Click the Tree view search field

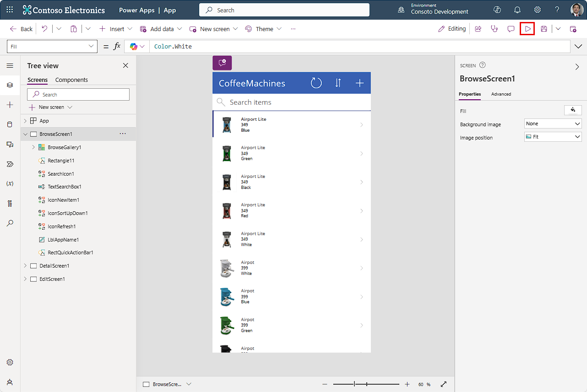(78, 94)
